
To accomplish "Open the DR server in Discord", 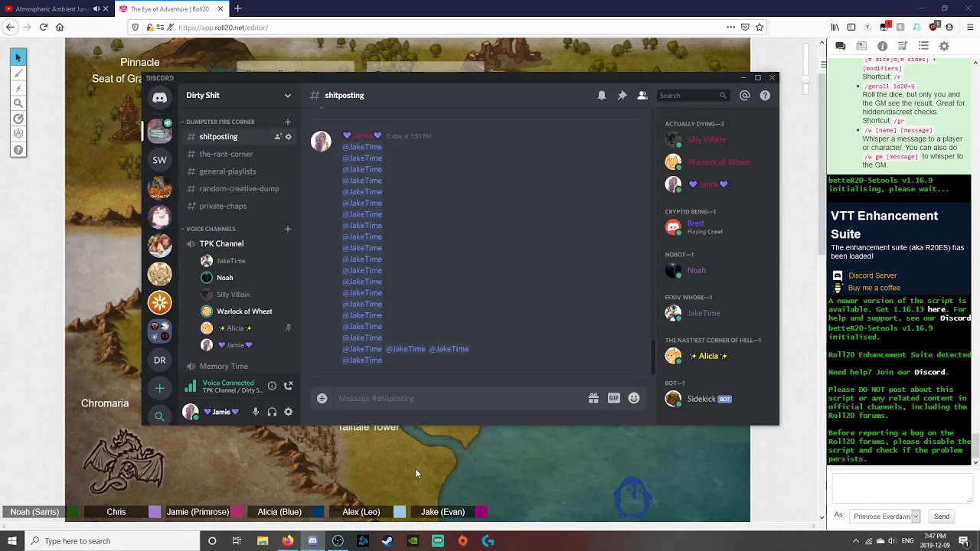I will (159, 360).
